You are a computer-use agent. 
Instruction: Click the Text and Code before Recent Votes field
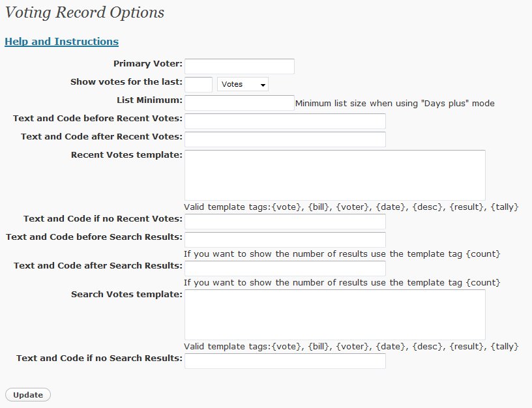[x=285, y=121]
